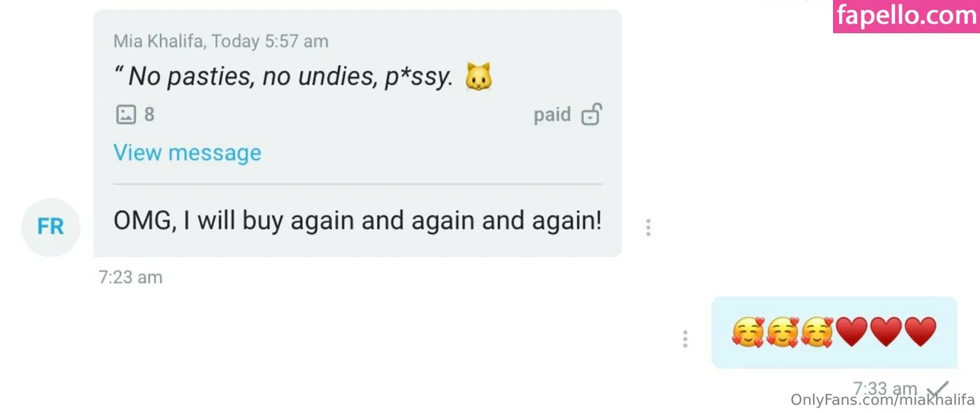This screenshot has height=413, width=980.
Task: Open options menu beside the OMG message
Action: (x=648, y=227)
